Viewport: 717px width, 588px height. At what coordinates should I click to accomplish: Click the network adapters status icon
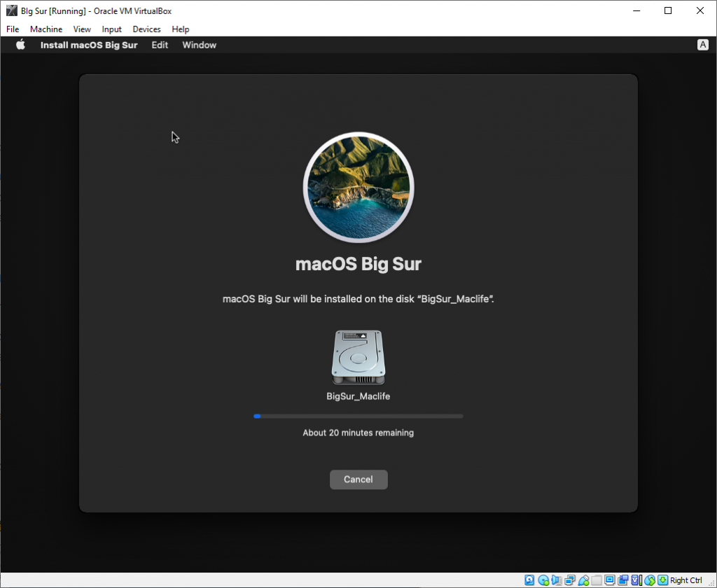(x=570, y=580)
